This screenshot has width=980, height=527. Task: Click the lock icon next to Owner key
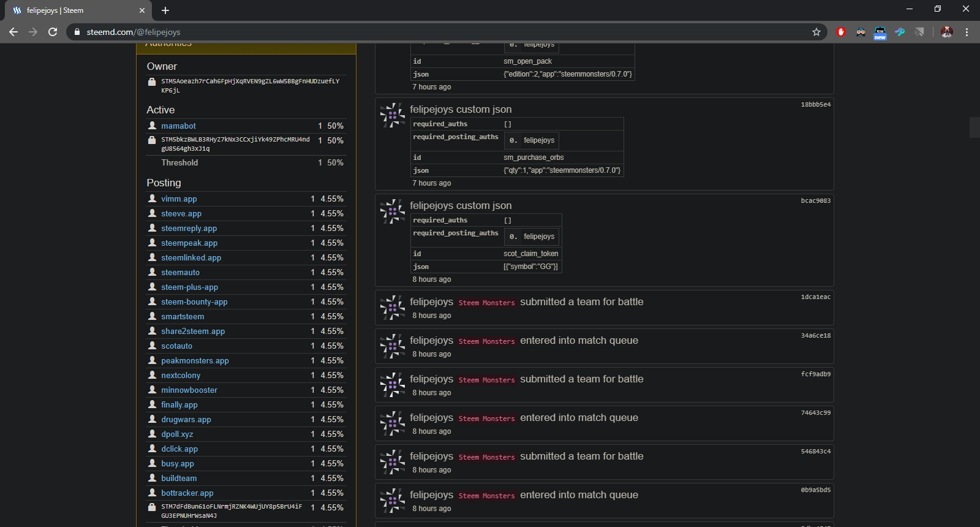tap(152, 82)
